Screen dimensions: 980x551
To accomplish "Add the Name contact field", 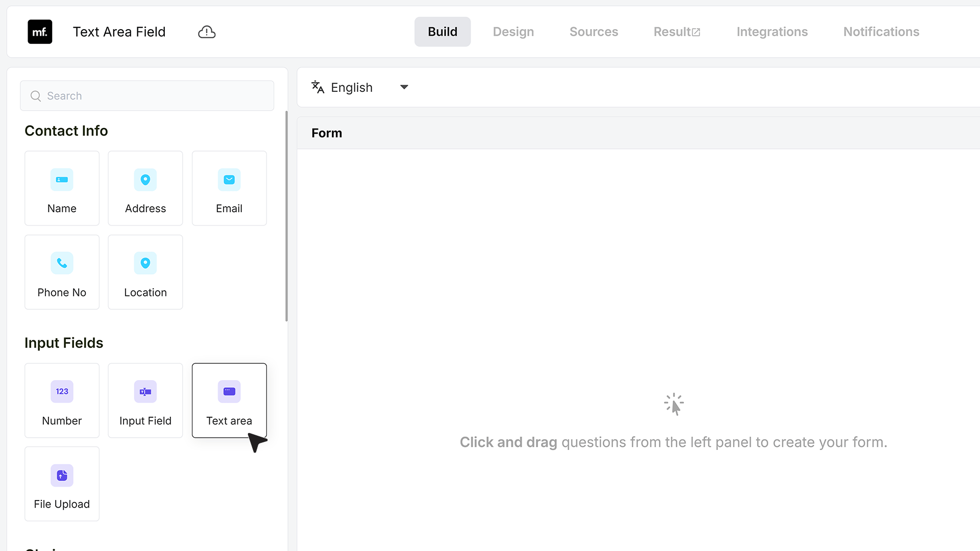I will [x=62, y=188].
